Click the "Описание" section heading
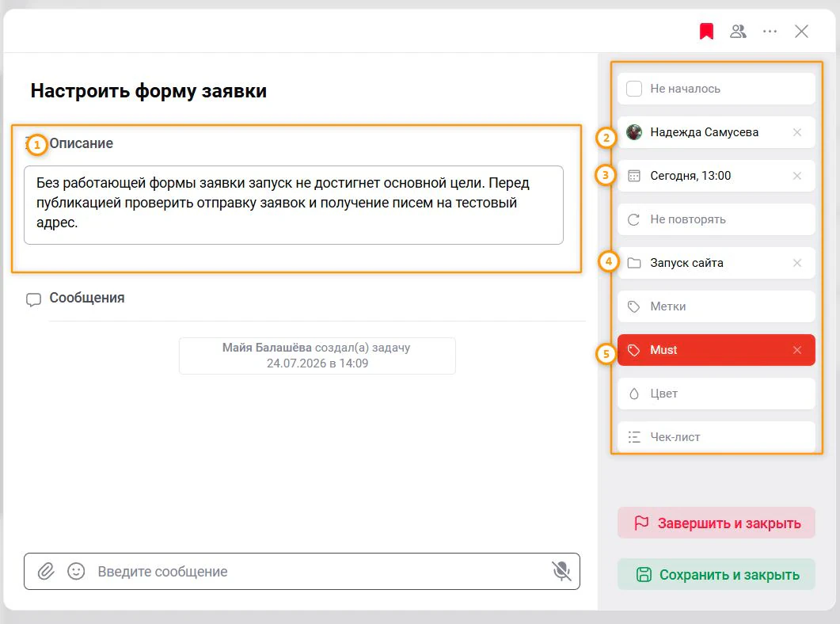The width and height of the screenshot is (840, 624). tap(81, 143)
